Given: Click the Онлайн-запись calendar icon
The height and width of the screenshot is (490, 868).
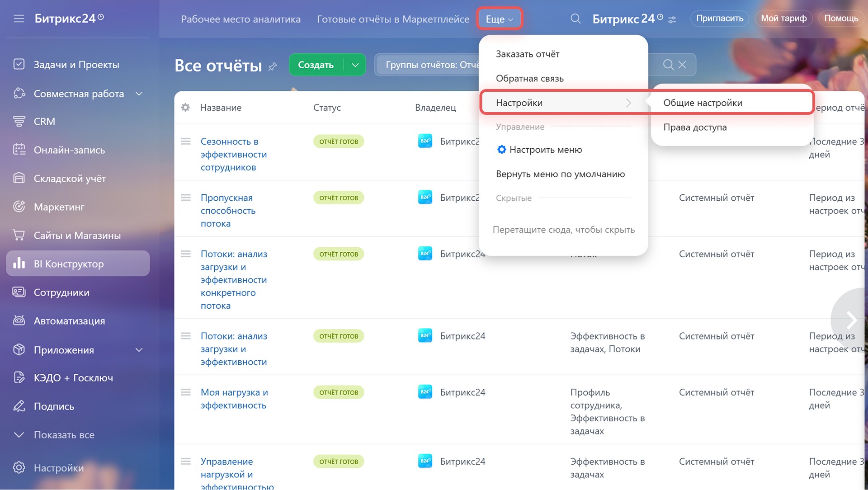Looking at the screenshot, I should click(x=19, y=150).
